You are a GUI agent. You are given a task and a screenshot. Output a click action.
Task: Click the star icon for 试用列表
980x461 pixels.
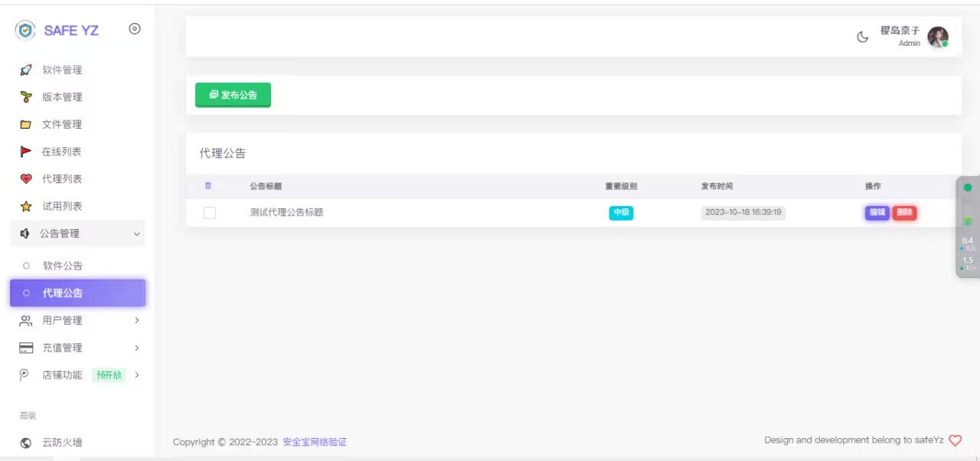coord(26,207)
